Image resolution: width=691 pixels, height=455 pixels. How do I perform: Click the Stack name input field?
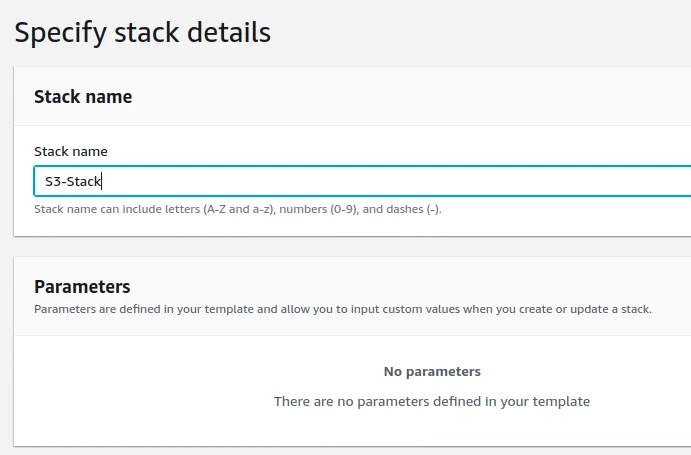(360, 181)
